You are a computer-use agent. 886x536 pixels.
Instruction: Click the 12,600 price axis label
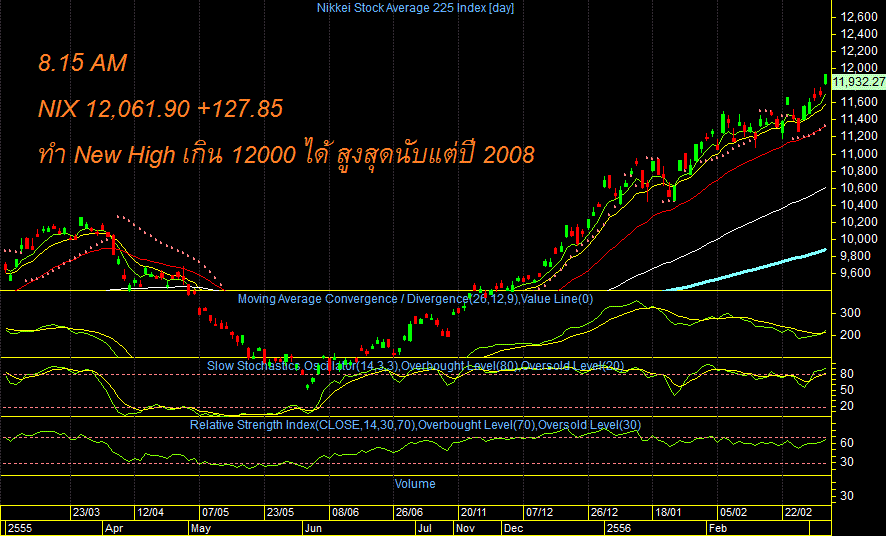pyautogui.click(x=859, y=18)
